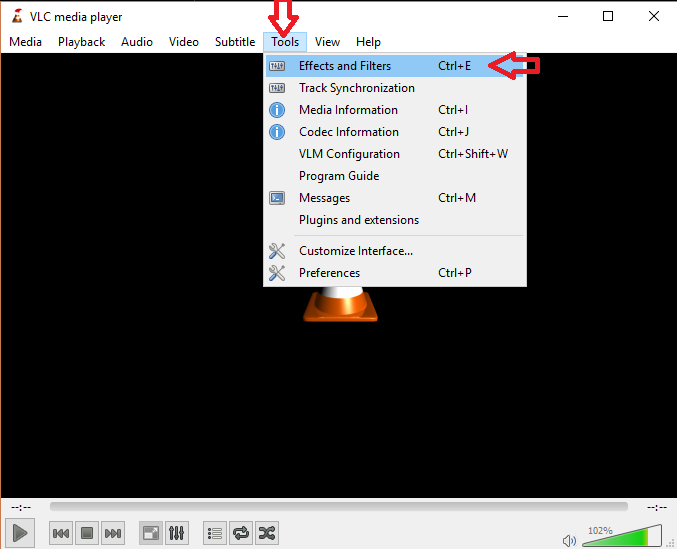Screen dimensions: 677x549
Task: Click the Preferences wrench icon
Action: pyautogui.click(x=277, y=273)
